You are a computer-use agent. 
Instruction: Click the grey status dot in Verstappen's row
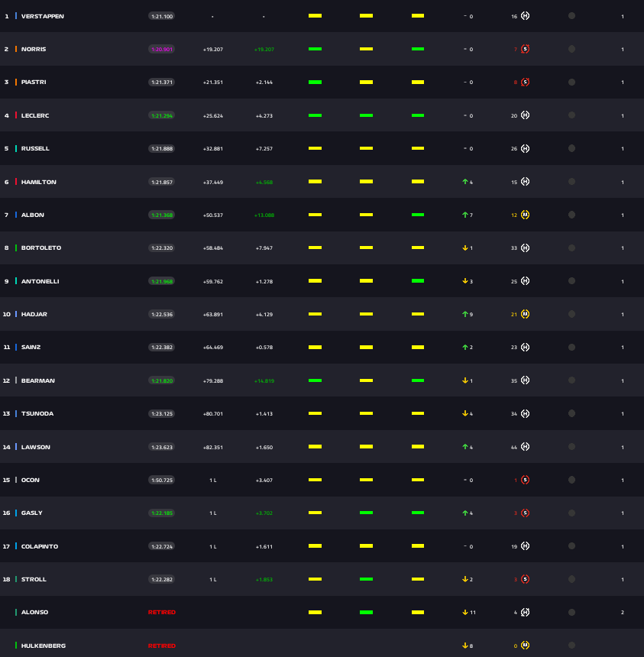(571, 16)
